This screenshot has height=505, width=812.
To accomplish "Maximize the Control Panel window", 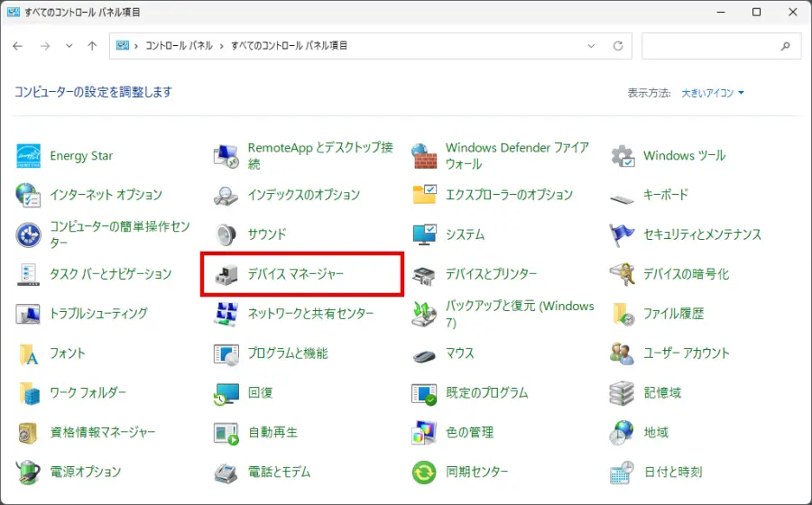I will click(757, 12).
